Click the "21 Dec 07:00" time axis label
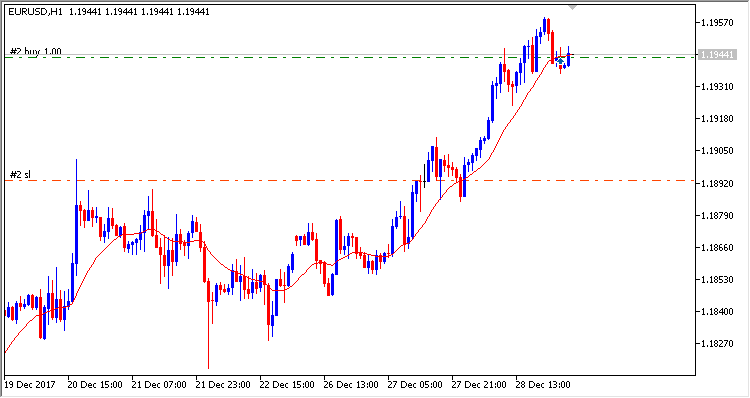This screenshot has width=750, height=398. coord(159,385)
